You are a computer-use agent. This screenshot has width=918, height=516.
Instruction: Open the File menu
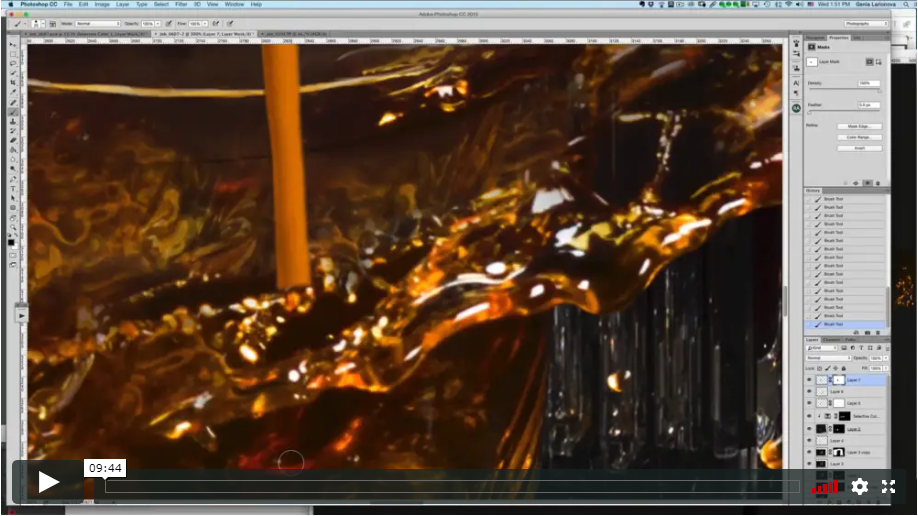tap(68, 4)
